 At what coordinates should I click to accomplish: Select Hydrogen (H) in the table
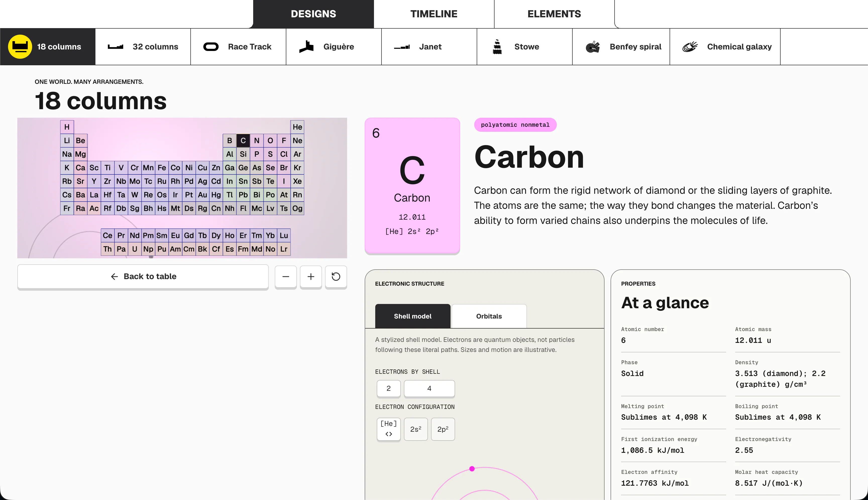(x=67, y=127)
